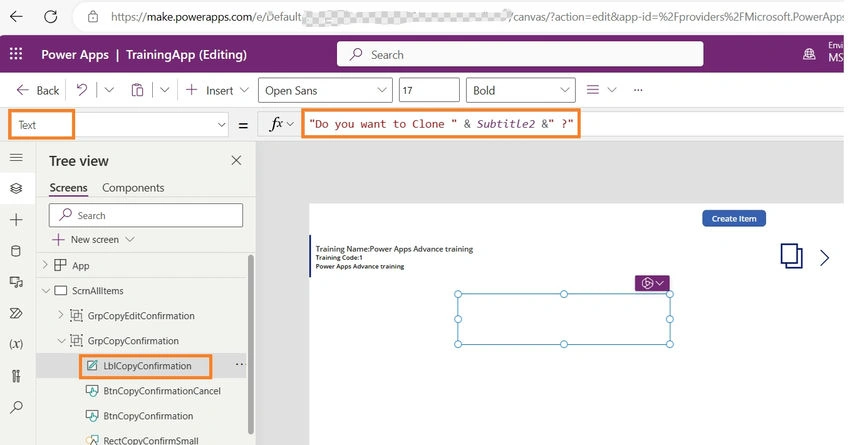Switch to the Screens tab
The image size is (850, 445).
[x=68, y=188]
